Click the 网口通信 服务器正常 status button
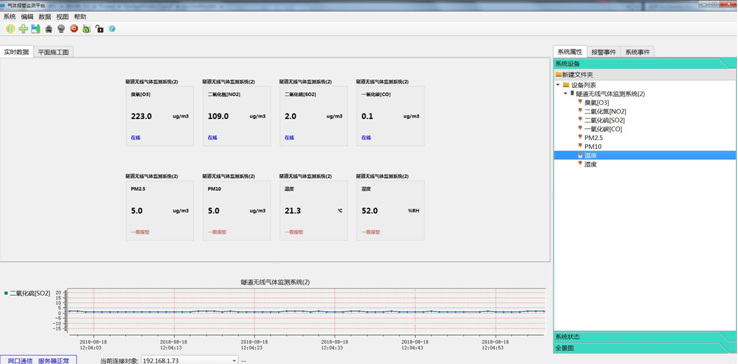The height and width of the screenshot is (364, 738). pyautogui.click(x=38, y=360)
